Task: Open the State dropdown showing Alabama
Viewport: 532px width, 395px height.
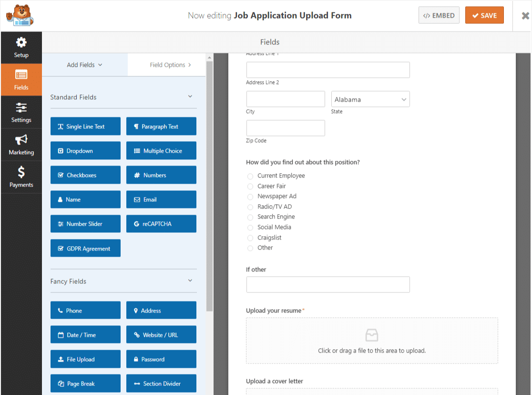Action: pos(370,99)
